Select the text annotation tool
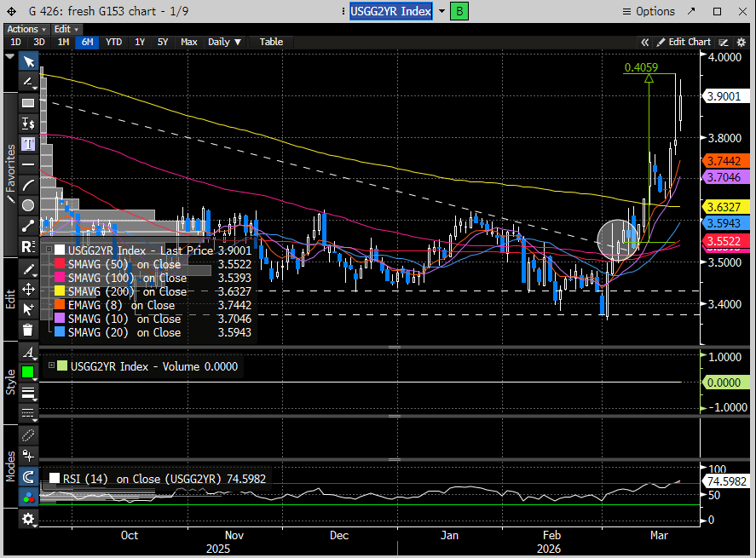The image size is (756, 558). coord(28,144)
